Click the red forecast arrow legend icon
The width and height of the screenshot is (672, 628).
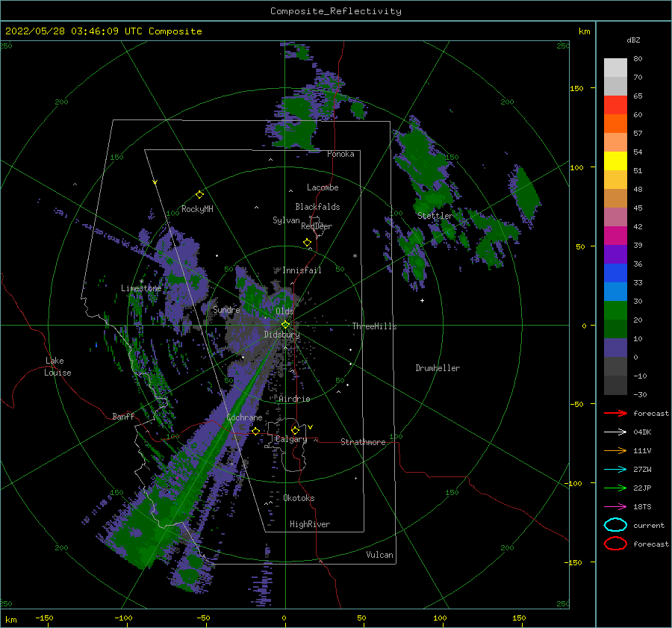(x=615, y=413)
